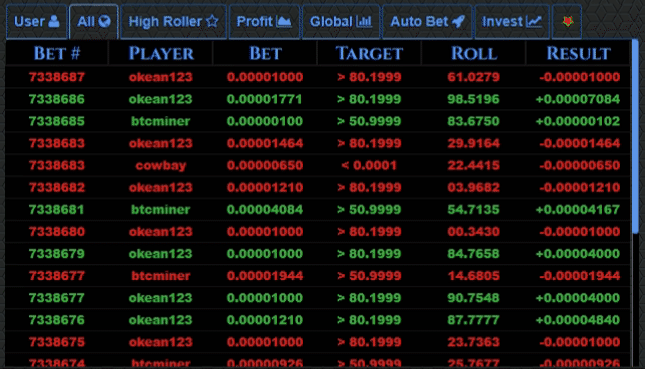Click roll value 03.9682
This screenshot has height=369, width=645.
473,188
